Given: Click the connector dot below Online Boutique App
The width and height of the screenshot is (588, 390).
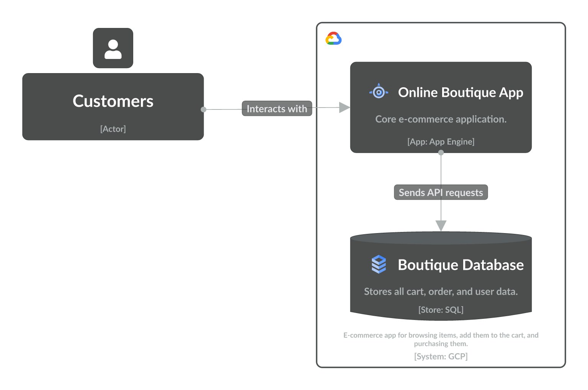Looking at the screenshot, I should point(441,153).
